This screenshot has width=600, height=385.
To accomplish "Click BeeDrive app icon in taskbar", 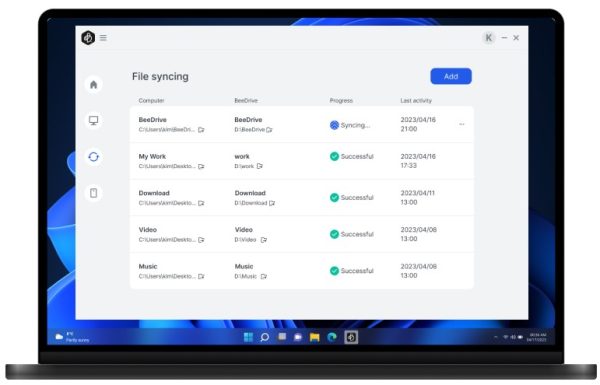I will pos(351,337).
